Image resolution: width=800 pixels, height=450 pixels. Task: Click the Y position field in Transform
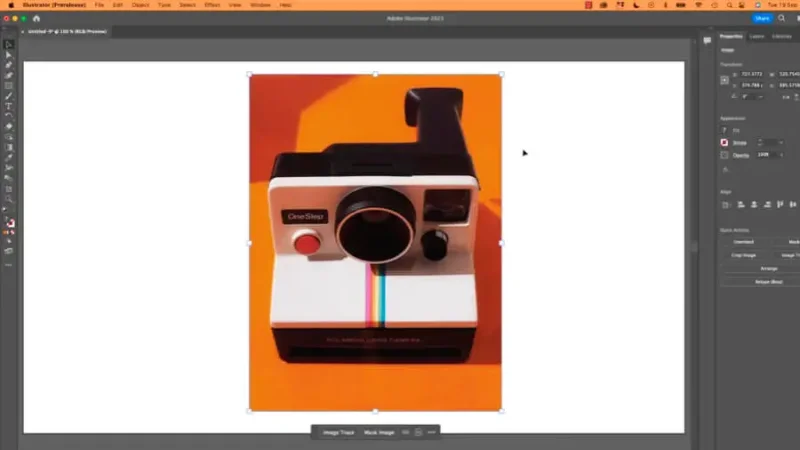752,85
